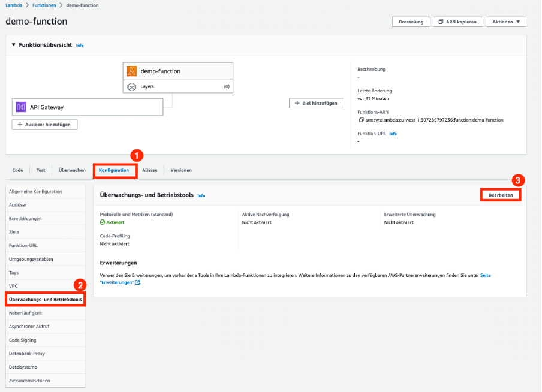Select Asynchroner Aufruf in the sidebar
The width and height of the screenshot is (542, 392).
[46, 326]
